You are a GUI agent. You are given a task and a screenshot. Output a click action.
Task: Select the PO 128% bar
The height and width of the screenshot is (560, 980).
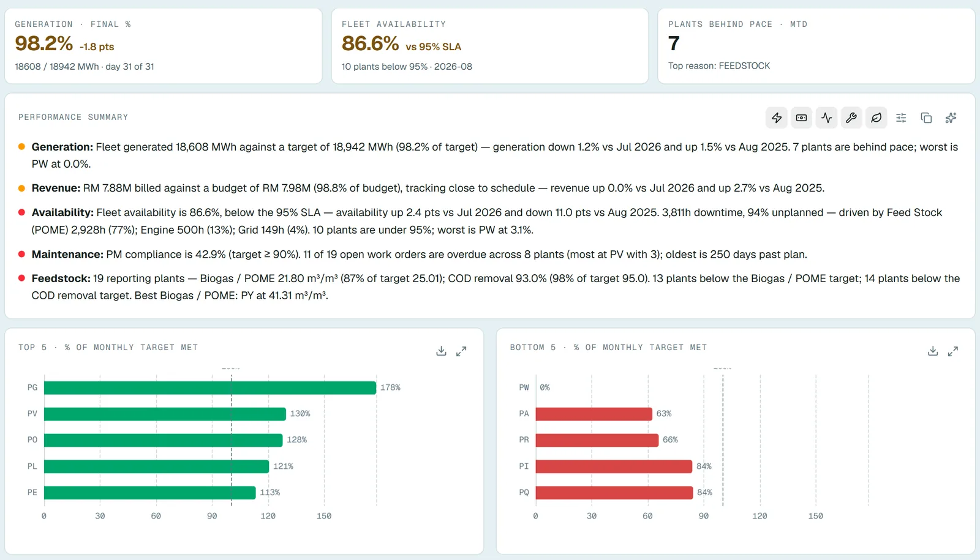164,440
